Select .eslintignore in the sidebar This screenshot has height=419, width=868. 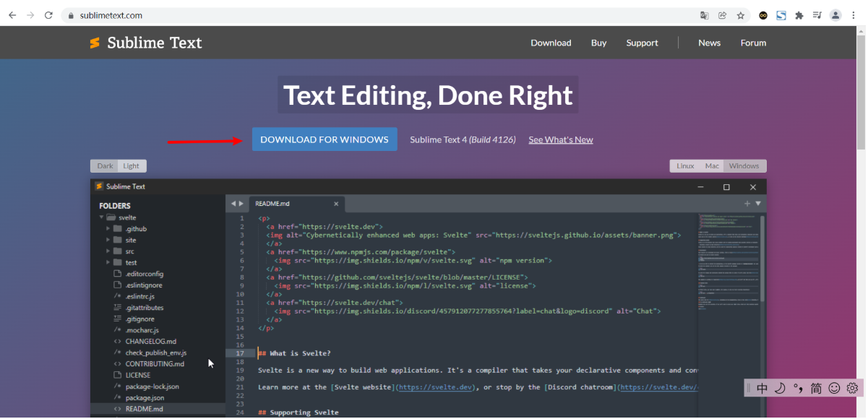click(144, 285)
